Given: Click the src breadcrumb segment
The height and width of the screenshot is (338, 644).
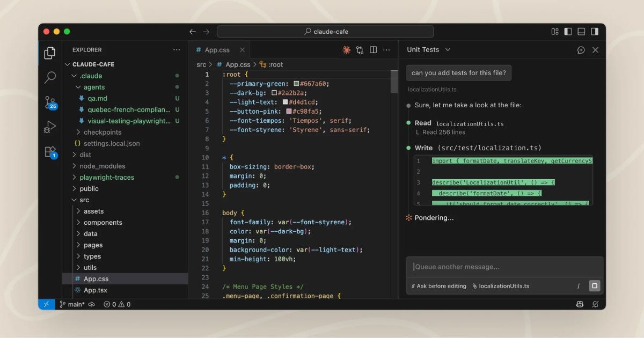Looking at the screenshot, I should coord(201,64).
